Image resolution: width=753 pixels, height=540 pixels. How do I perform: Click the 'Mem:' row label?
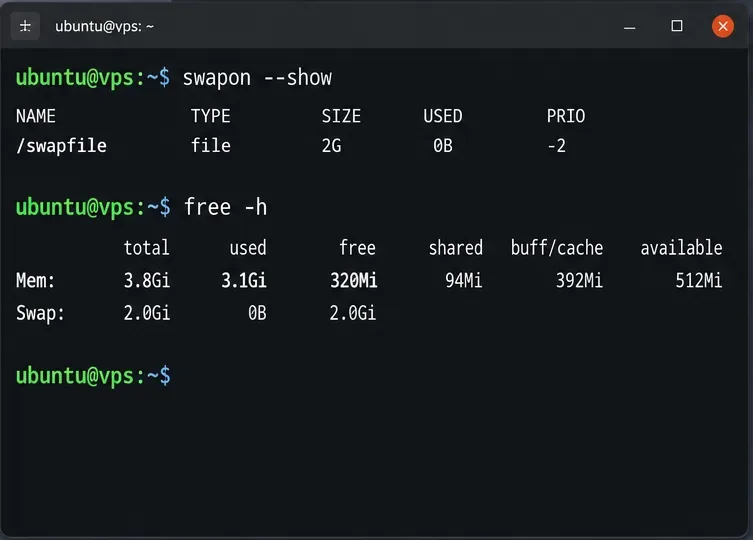[36, 280]
